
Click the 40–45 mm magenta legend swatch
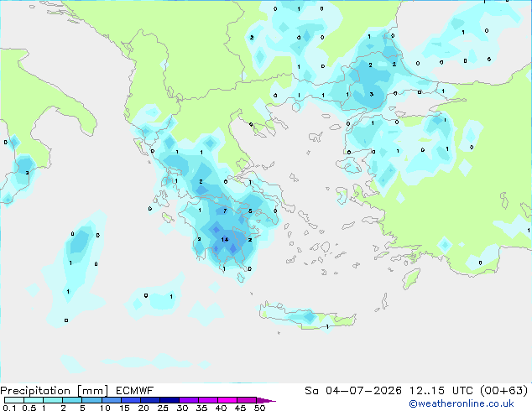[x=227, y=400]
